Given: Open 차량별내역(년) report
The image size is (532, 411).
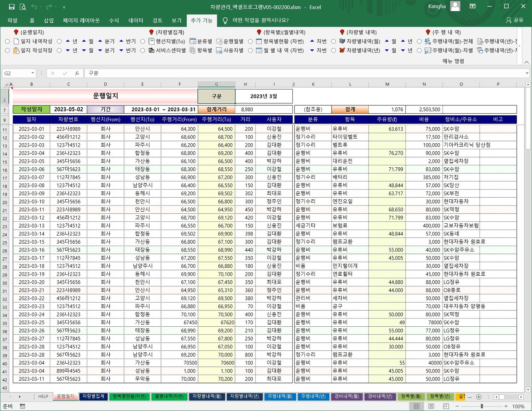Looking at the screenshot, I should click(x=360, y=50).
